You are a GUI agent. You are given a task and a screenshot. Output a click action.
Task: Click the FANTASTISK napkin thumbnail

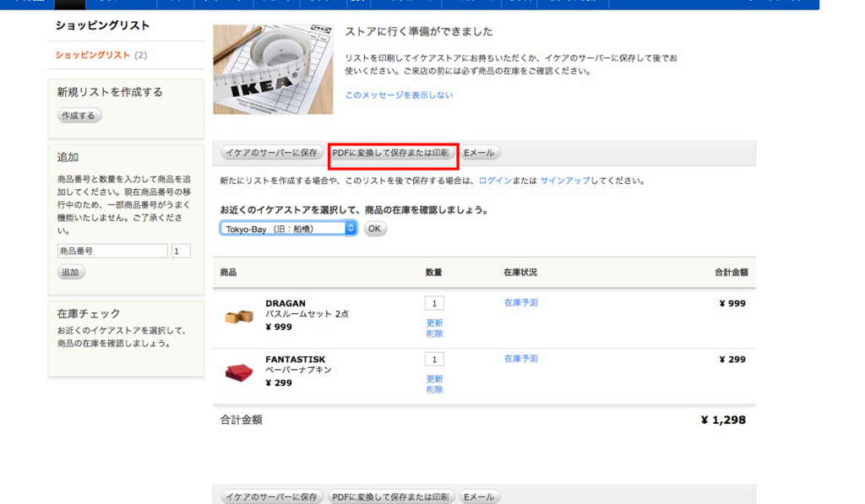(239, 373)
